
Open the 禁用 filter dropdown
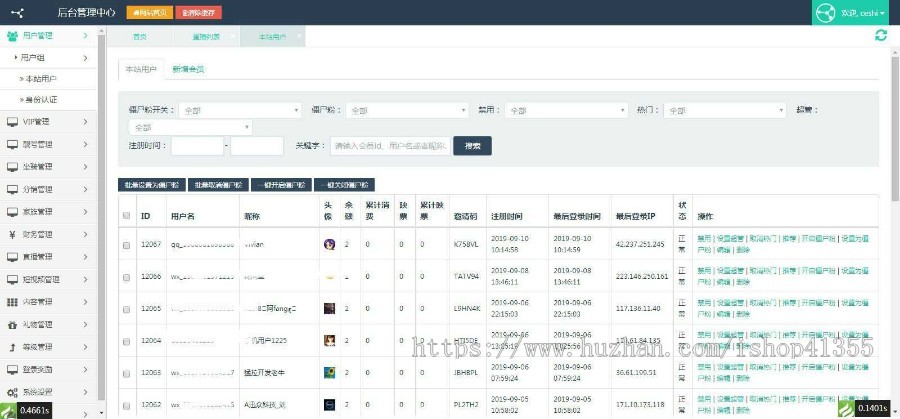click(x=567, y=110)
